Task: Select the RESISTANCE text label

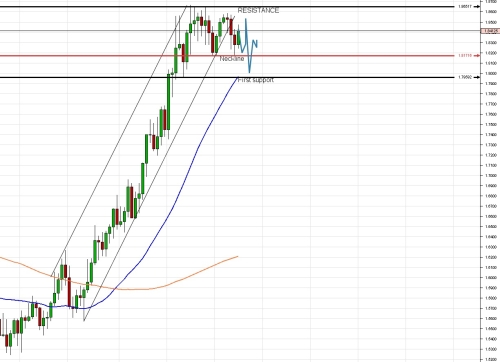Action: pyautogui.click(x=258, y=11)
